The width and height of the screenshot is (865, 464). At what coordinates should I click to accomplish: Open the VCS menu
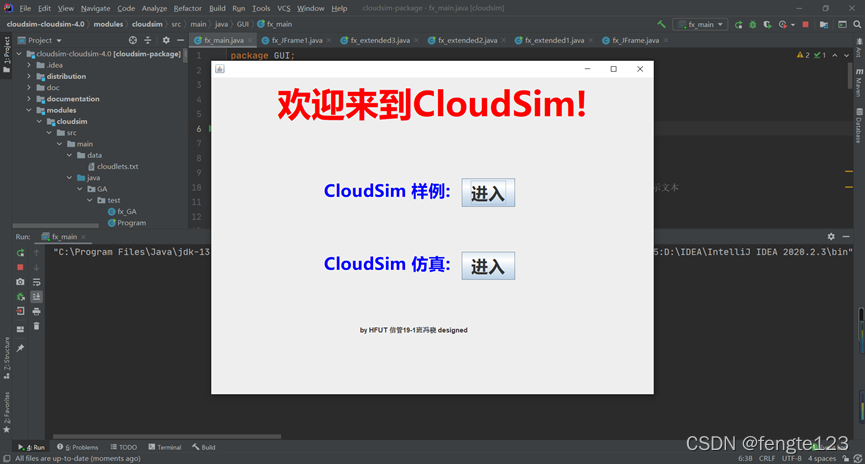(284, 8)
